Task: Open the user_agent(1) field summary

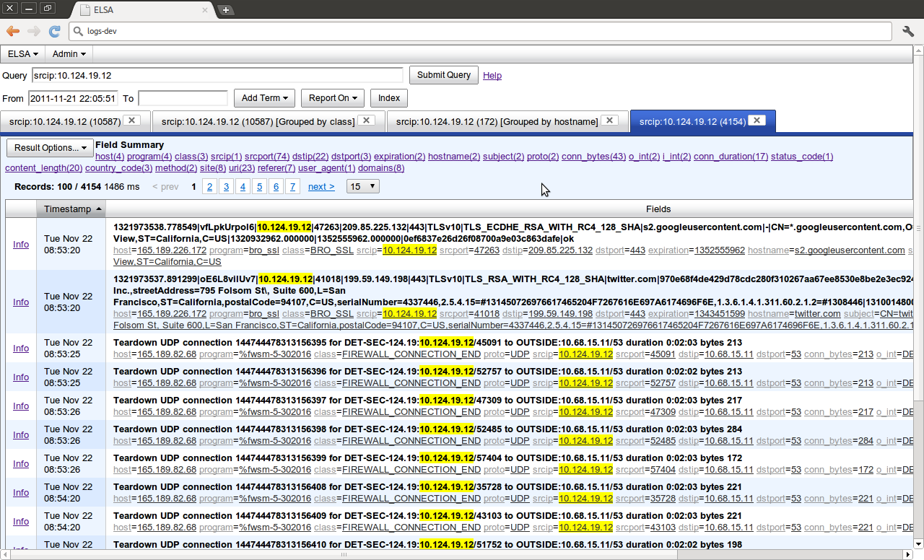Action: tap(327, 168)
